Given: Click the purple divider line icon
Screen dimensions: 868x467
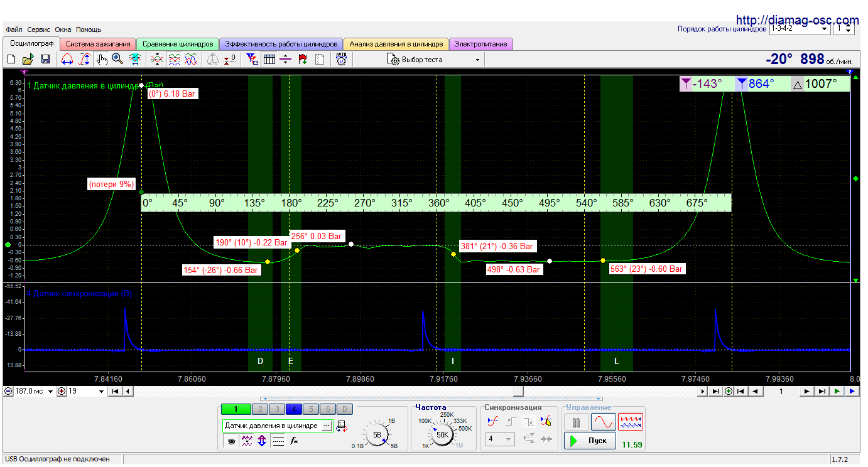Looking at the screenshot, I should pyautogui.click(x=285, y=59).
